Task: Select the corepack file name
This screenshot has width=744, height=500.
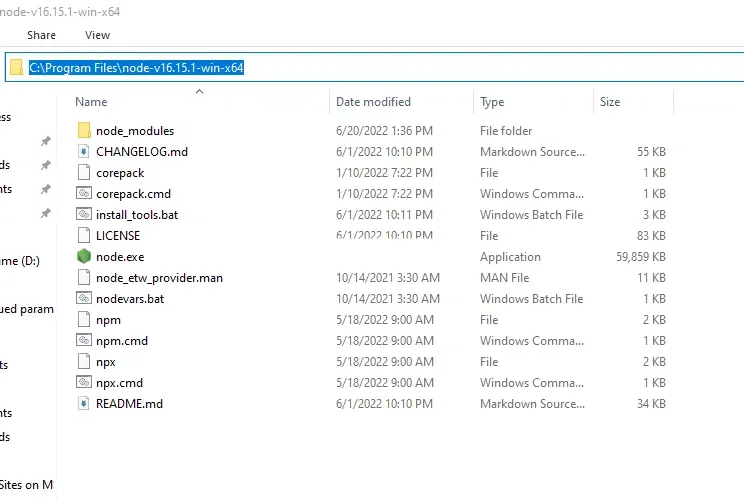Action: [120, 173]
